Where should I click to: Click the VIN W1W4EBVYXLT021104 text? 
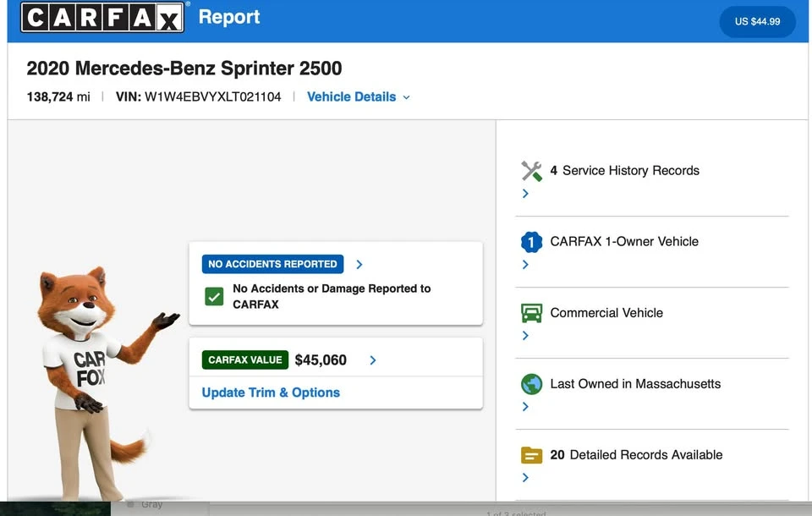198,97
